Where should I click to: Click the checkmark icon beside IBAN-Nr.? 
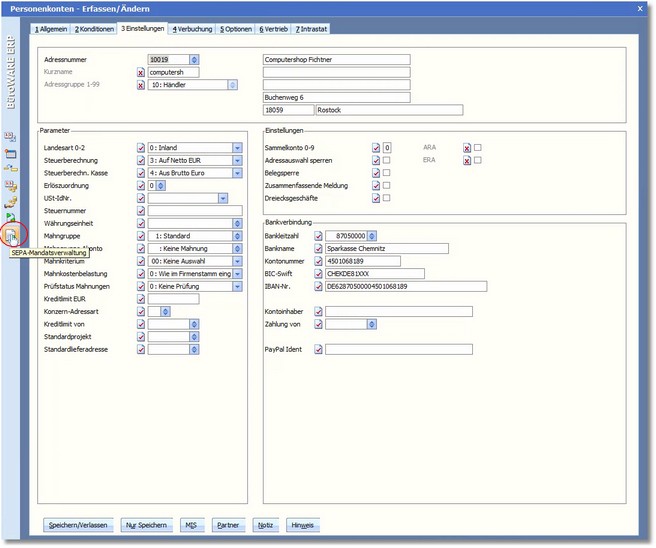click(319, 286)
